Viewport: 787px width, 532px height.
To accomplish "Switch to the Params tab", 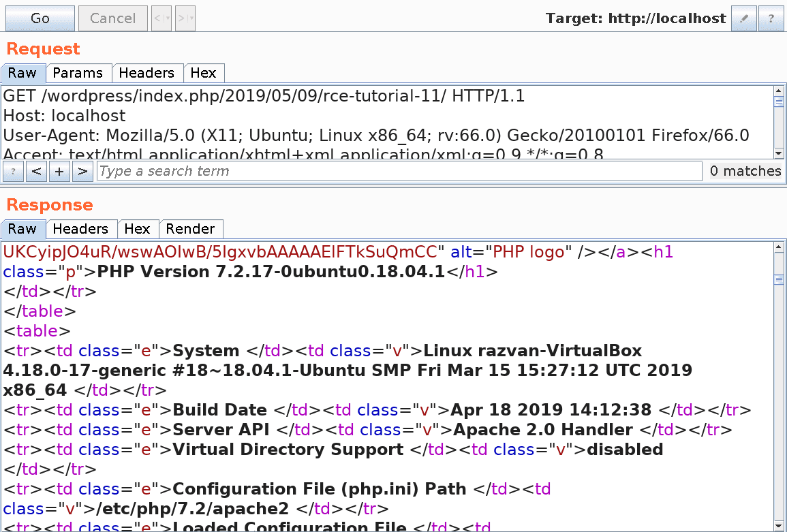I will click(x=79, y=73).
